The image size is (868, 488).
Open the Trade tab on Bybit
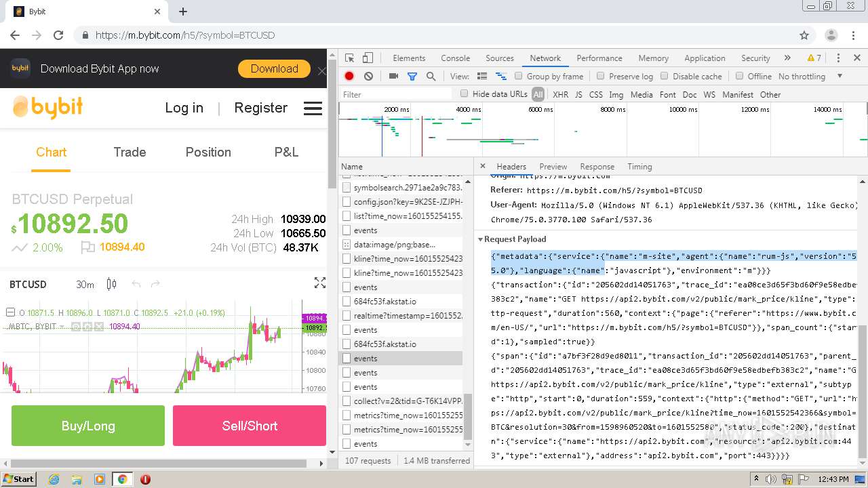click(130, 152)
